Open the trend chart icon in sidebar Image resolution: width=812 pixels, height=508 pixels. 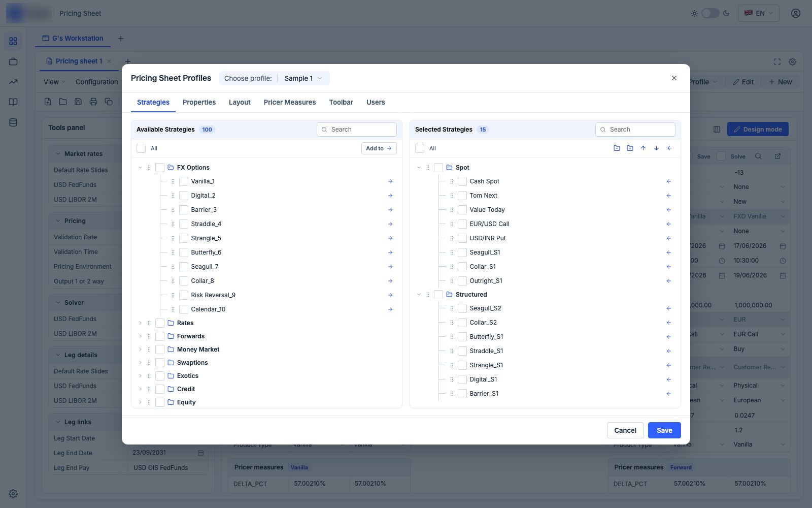(x=13, y=82)
